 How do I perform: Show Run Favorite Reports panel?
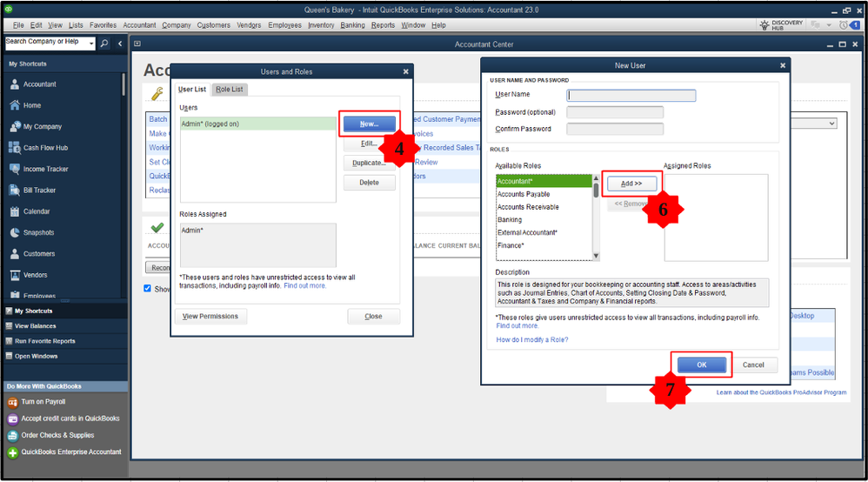[x=44, y=341]
